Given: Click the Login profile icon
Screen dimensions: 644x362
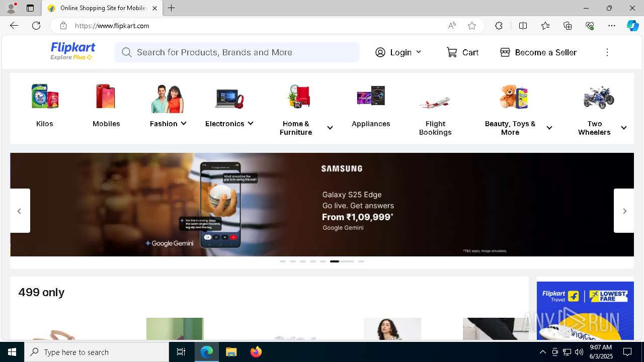Looking at the screenshot, I should [380, 52].
